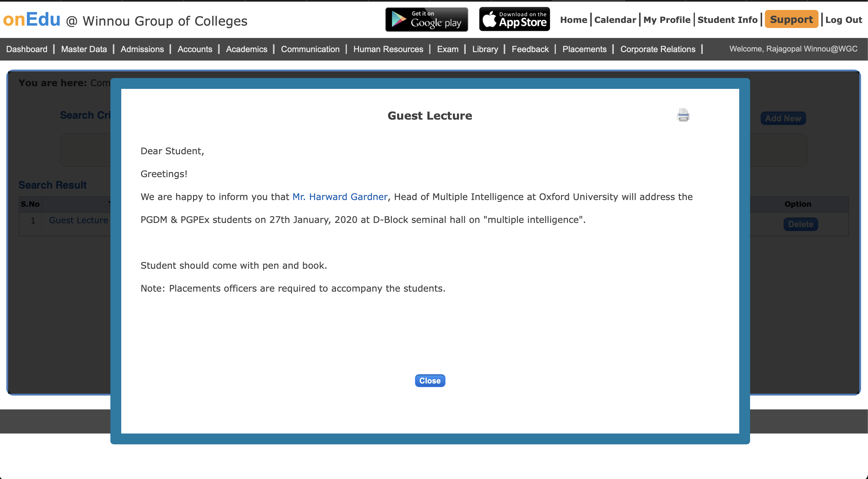Image resolution: width=868 pixels, height=479 pixels.
Task: Open the Dashboard menu
Action: pos(27,49)
